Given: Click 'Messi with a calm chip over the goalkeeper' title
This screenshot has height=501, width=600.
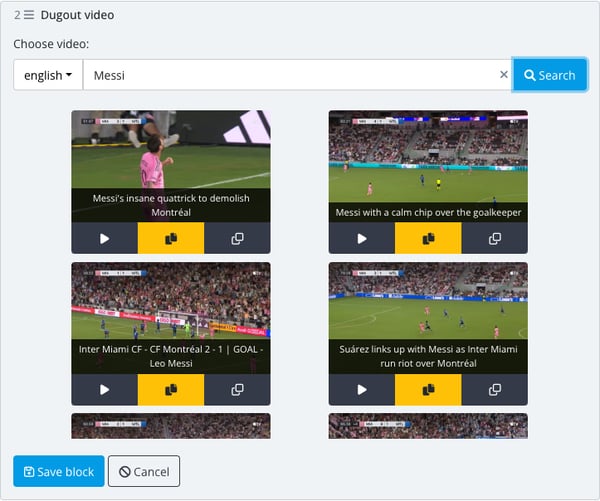Looking at the screenshot, I should 428,212.
